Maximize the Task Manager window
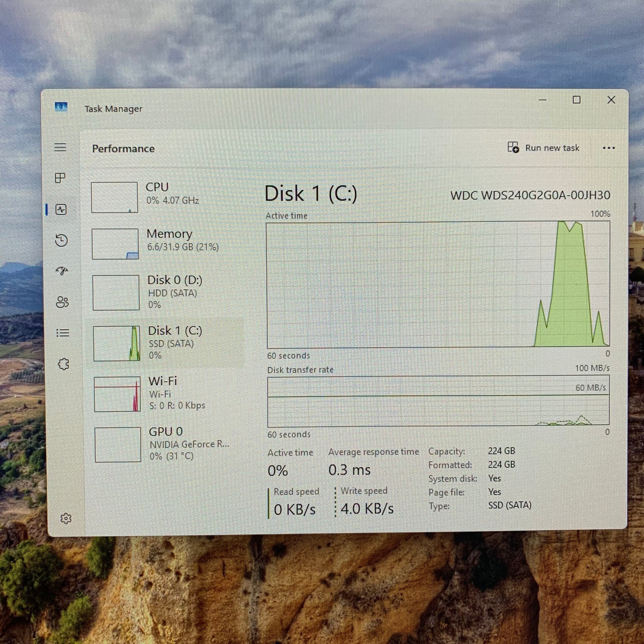Viewport: 644px width, 644px height. pos(577,100)
